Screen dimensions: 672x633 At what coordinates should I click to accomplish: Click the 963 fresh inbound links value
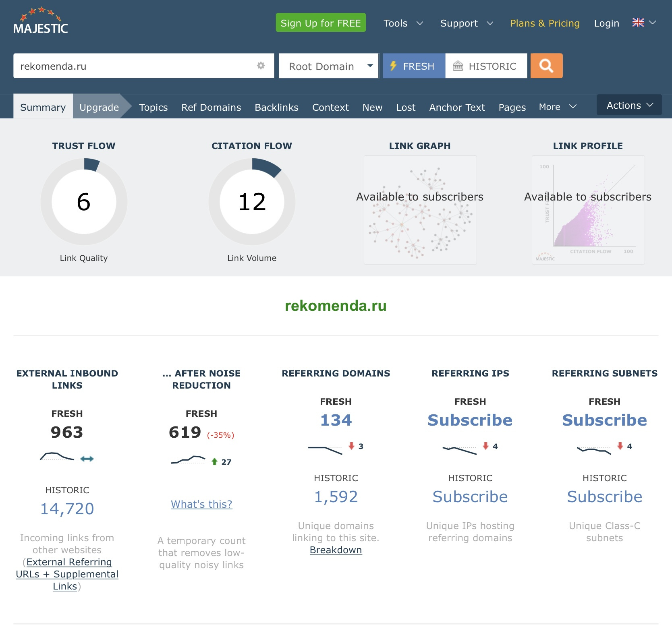(67, 432)
